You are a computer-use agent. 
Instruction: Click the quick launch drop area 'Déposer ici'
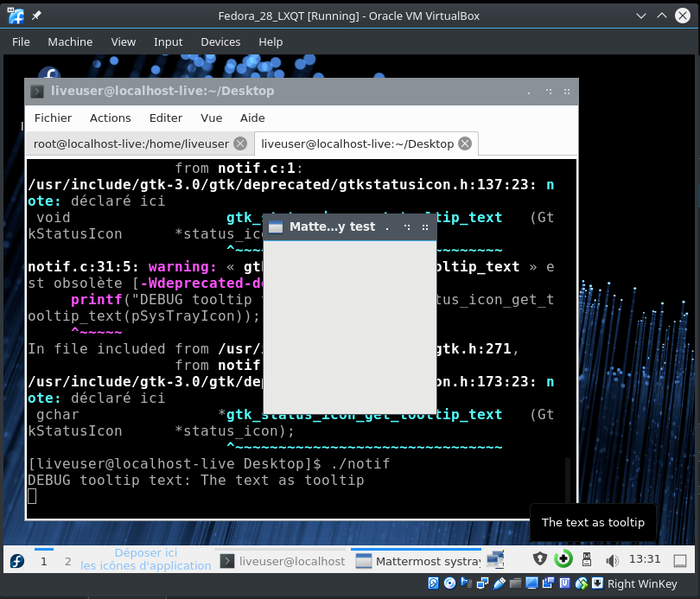click(x=145, y=559)
